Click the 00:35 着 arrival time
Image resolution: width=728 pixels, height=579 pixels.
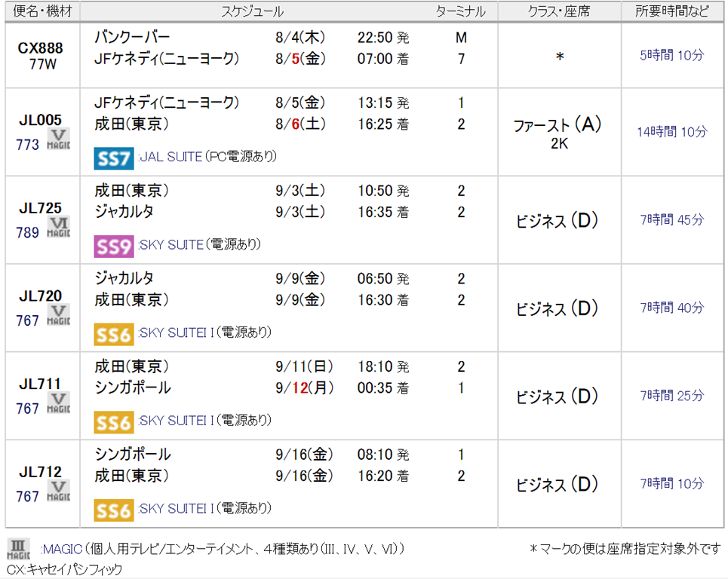pyautogui.click(x=383, y=388)
